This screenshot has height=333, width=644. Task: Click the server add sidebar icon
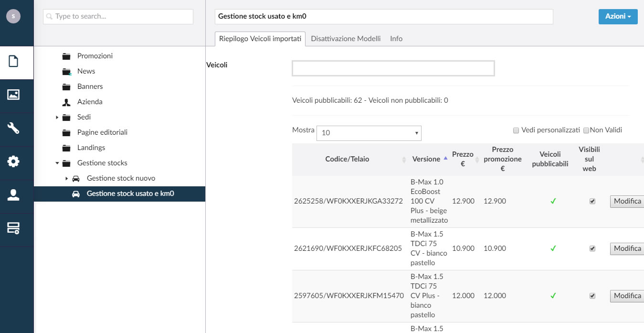[13, 228]
